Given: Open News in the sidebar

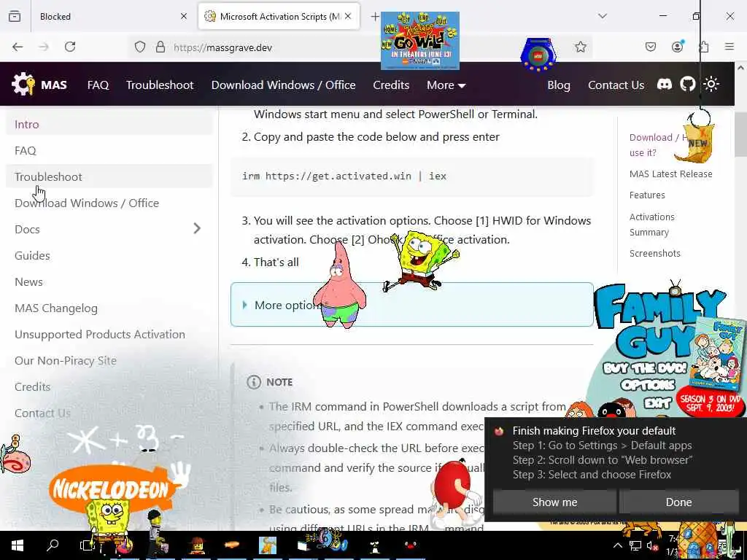Looking at the screenshot, I should 109,281.
